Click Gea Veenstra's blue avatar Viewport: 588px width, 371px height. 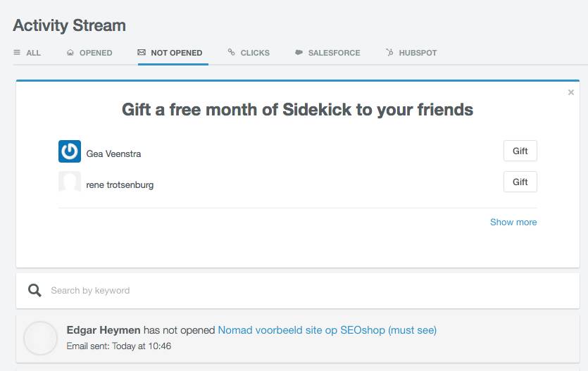pyautogui.click(x=70, y=152)
